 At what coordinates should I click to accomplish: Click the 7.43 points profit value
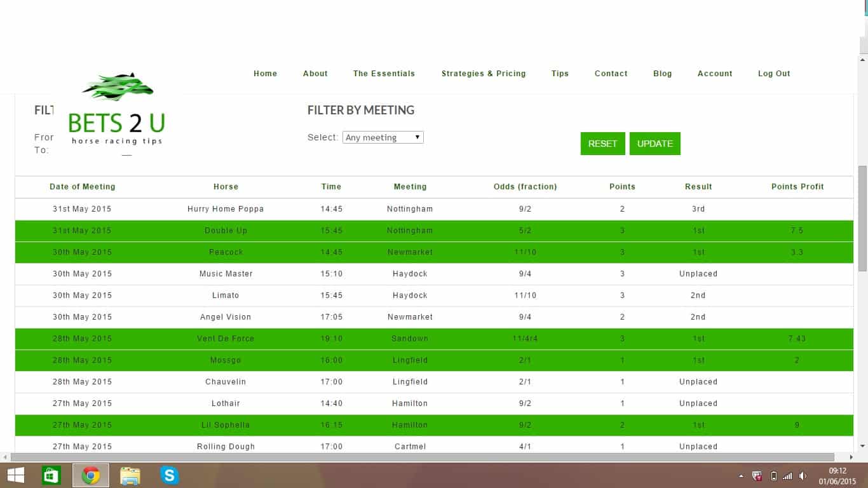(797, 339)
